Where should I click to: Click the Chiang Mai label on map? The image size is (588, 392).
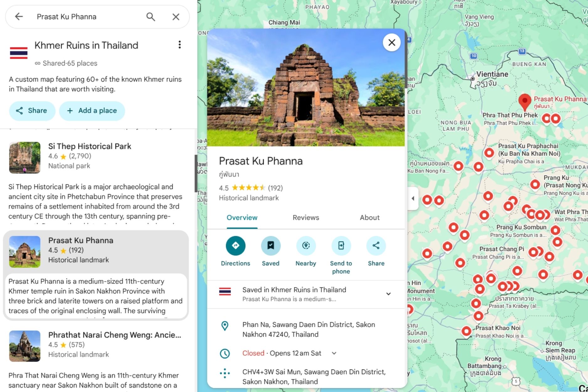click(x=284, y=23)
